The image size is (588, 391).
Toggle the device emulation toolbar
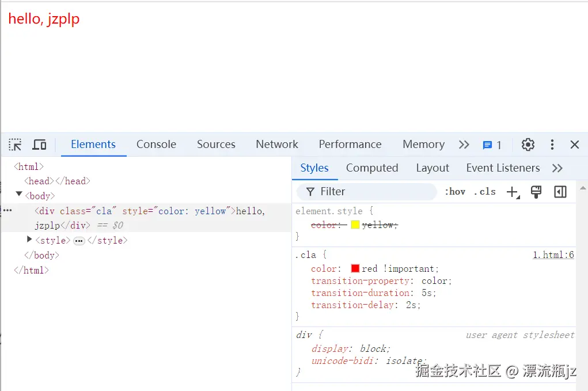tap(39, 145)
